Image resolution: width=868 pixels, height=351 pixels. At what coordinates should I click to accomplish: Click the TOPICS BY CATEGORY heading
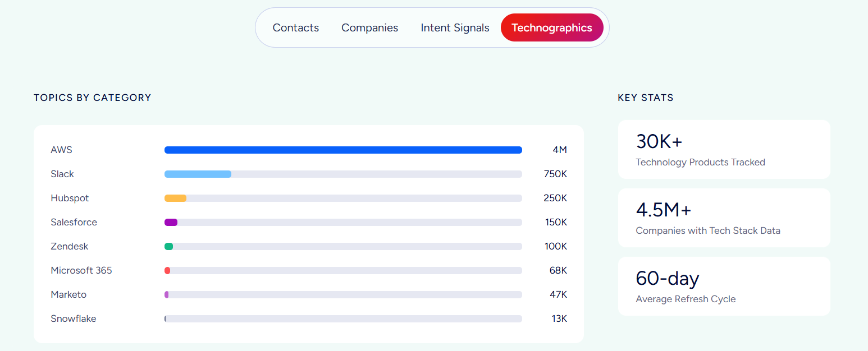click(93, 98)
